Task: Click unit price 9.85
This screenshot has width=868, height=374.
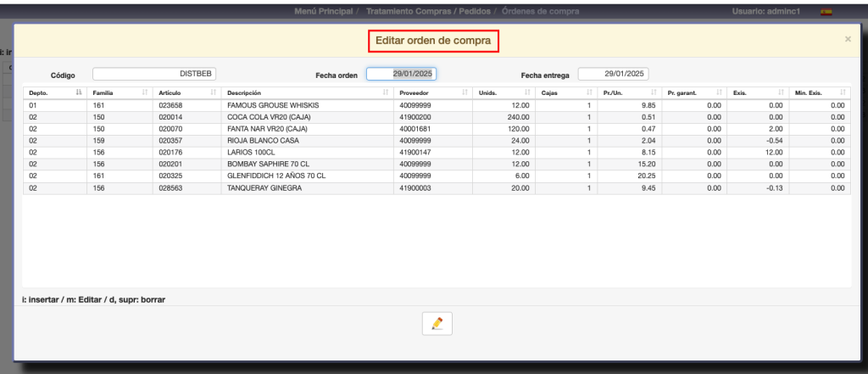Action: click(x=648, y=105)
